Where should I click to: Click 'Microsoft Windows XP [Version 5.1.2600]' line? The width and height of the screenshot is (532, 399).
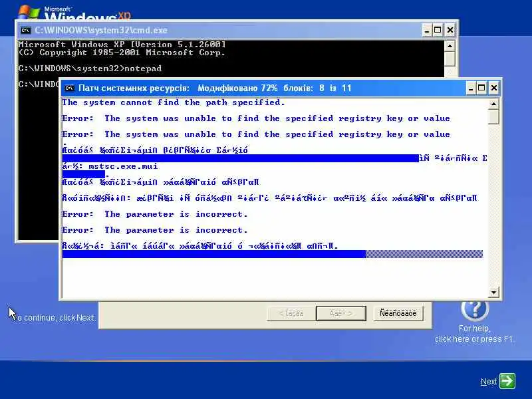pos(122,45)
